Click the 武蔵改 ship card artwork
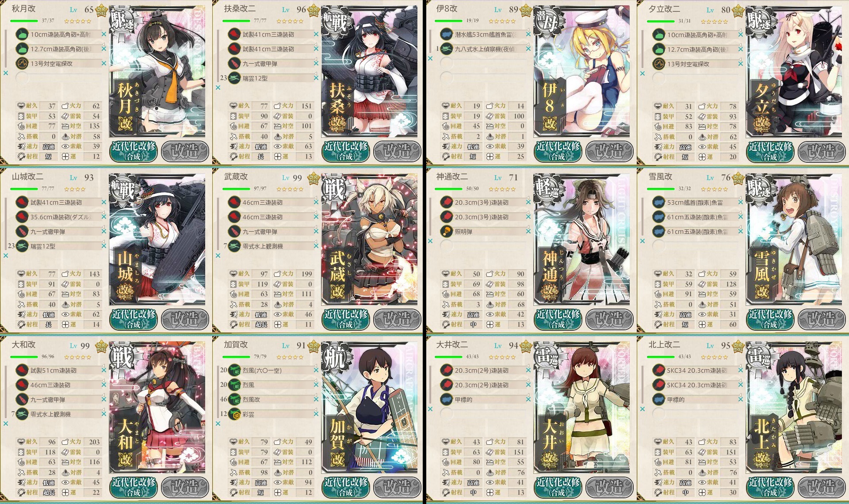Viewport: 849px width, 504px height. (369, 239)
